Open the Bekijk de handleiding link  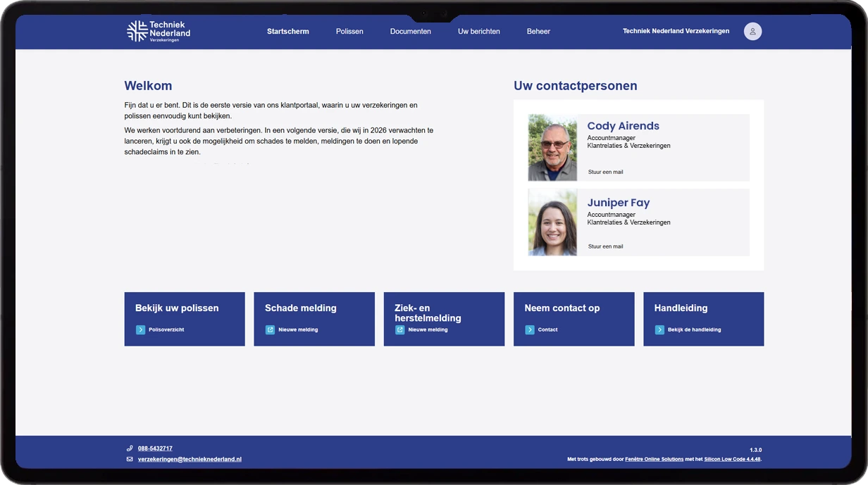point(694,329)
